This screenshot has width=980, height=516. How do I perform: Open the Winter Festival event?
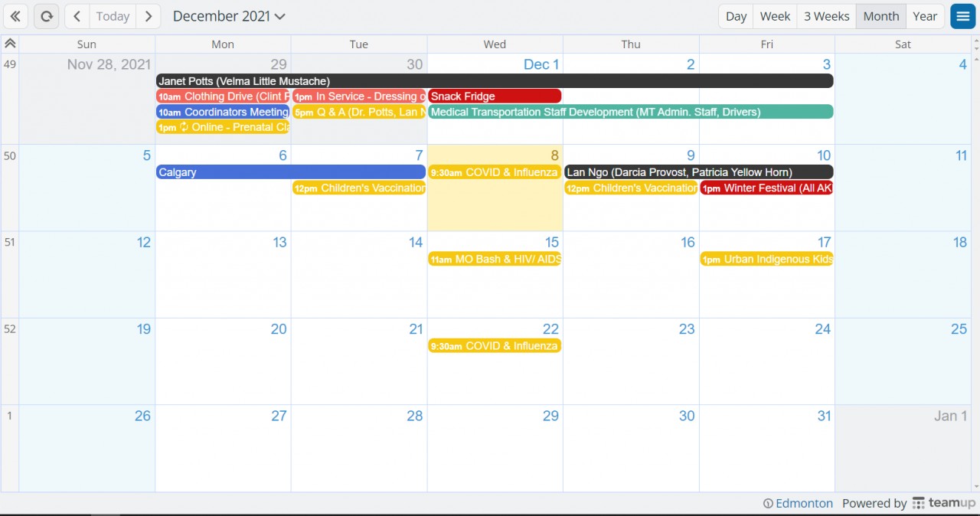tap(766, 188)
